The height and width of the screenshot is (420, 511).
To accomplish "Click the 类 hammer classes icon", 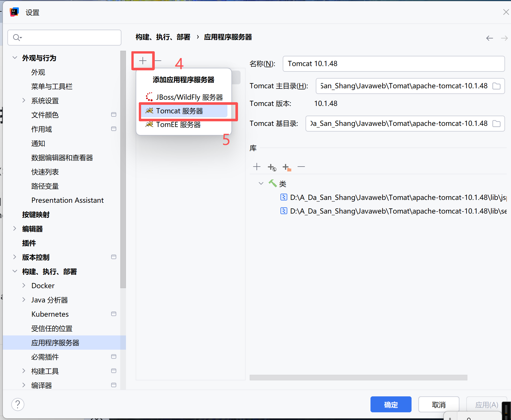I will pos(273,183).
